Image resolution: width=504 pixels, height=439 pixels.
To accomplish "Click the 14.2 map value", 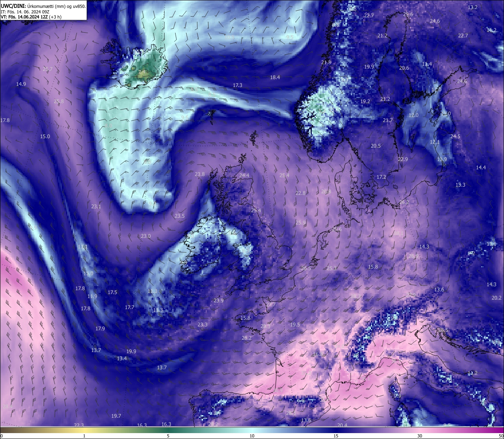I will 491,30.
